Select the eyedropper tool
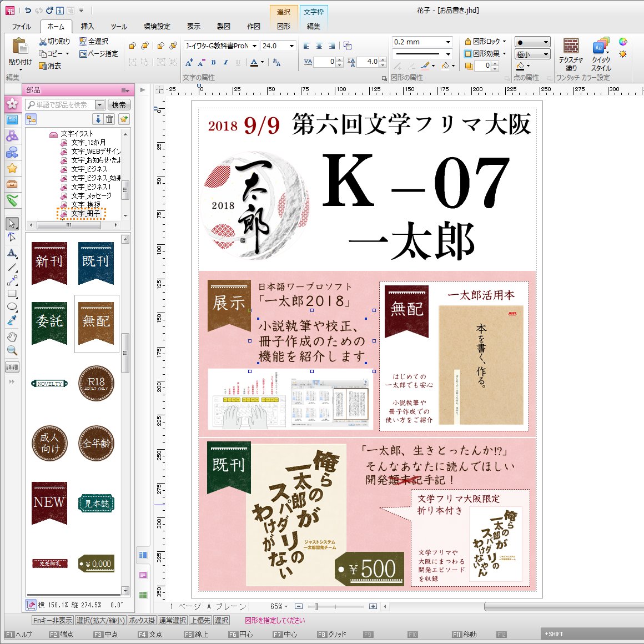The height and width of the screenshot is (644, 644). (x=12, y=320)
